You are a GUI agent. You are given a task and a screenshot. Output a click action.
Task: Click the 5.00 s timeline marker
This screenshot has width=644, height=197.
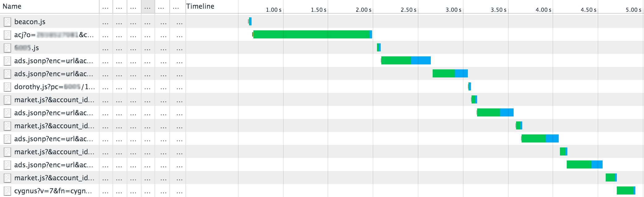tap(633, 10)
